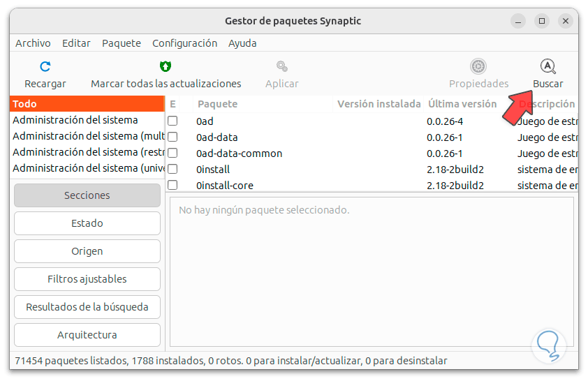Open the Configuración menu
Image resolution: width=588 pixels, height=381 pixels.
pos(184,43)
